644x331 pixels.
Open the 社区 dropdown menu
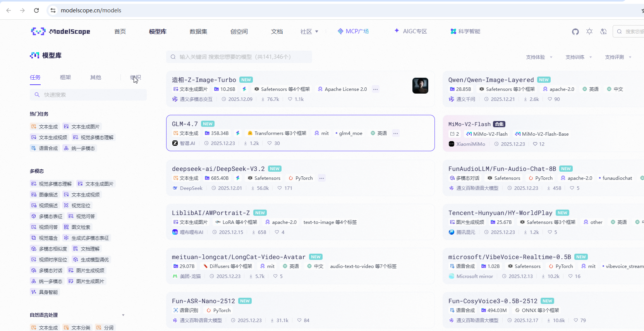click(x=309, y=31)
